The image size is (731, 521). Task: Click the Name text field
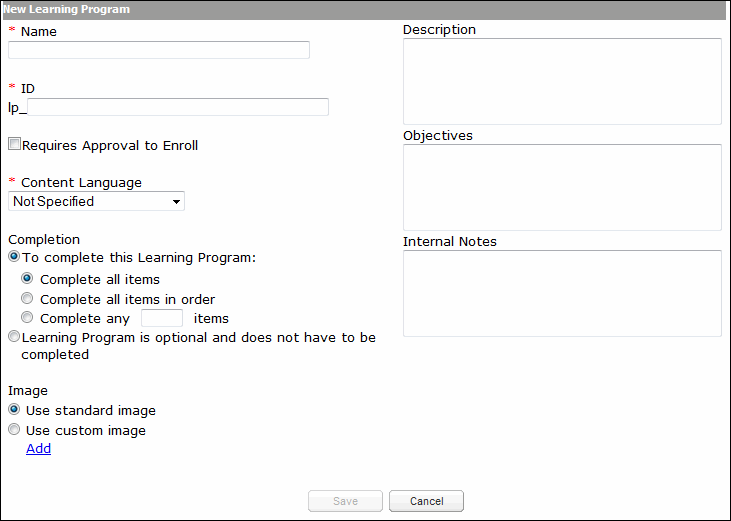point(160,50)
